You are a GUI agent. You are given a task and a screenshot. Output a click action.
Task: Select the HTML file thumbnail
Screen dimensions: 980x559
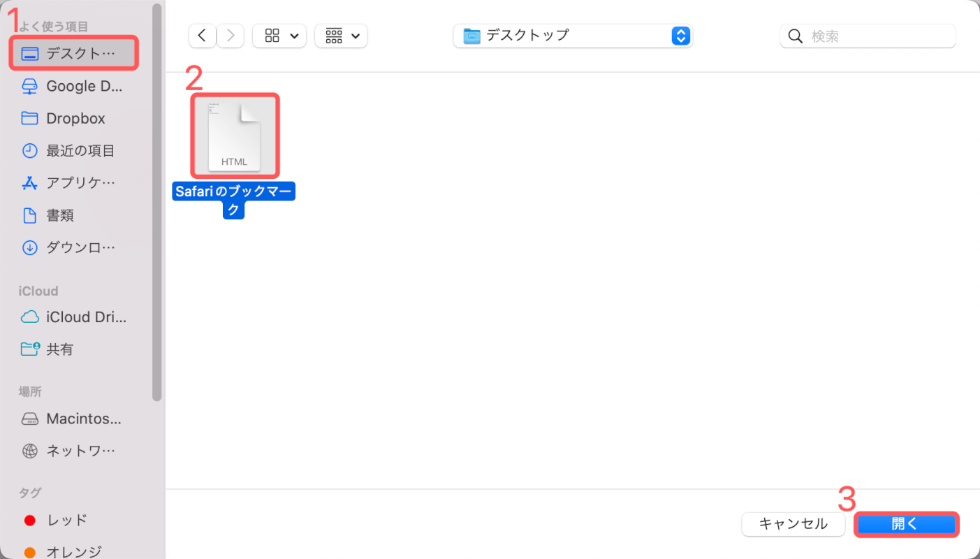pos(235,136)
